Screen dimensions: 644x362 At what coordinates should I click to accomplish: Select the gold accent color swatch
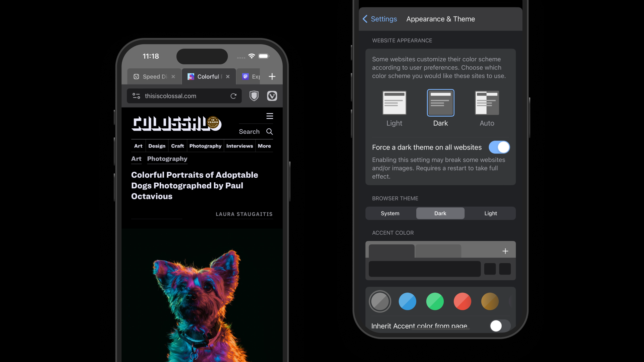tap(490, 301)
